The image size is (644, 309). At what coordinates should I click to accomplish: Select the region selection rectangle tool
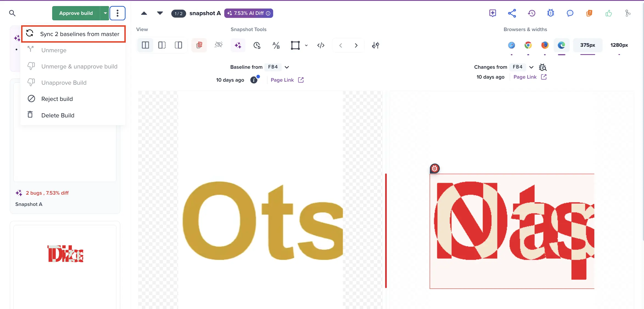tap(295, 45)
